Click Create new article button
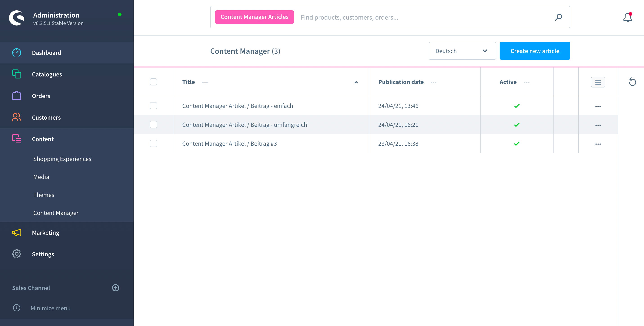This screenshot has width=644, height=326. tap(535, 51)
